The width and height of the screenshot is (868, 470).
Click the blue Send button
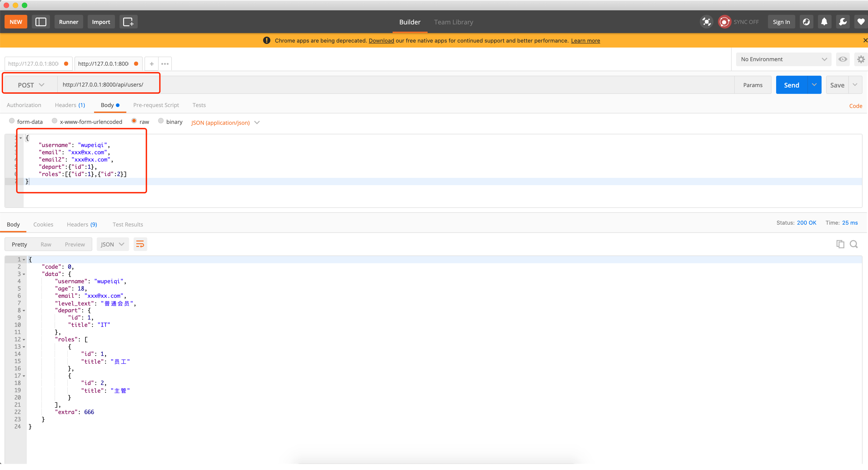pyautogui.click(x=791, y=85)
